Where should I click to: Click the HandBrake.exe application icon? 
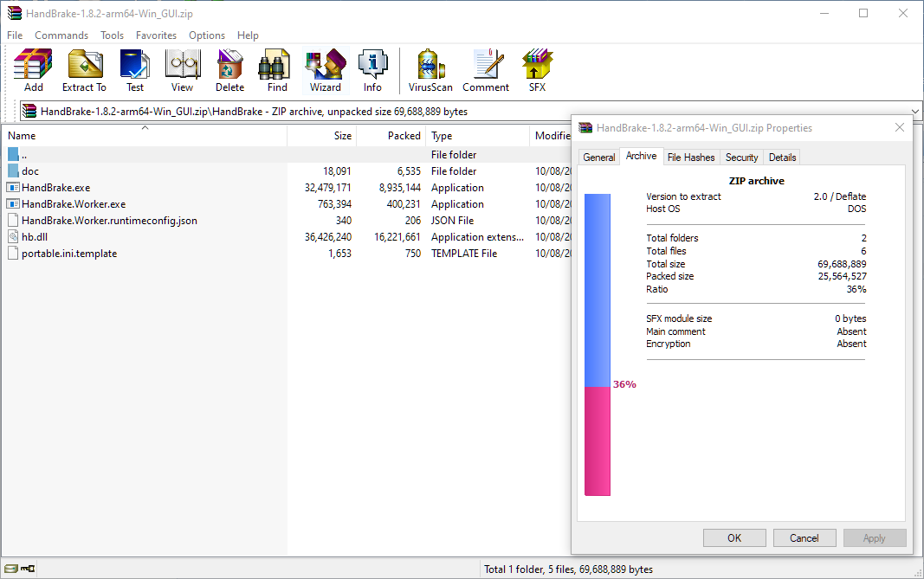click(13, 187)
